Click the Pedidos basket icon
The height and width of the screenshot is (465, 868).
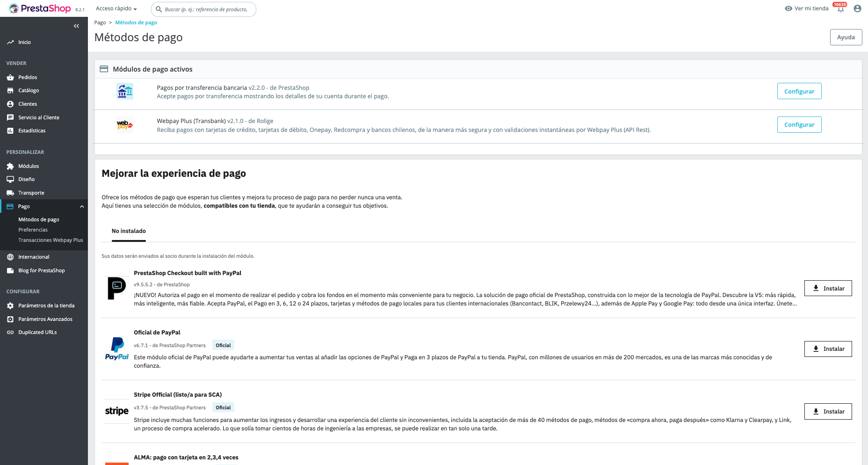10,77
